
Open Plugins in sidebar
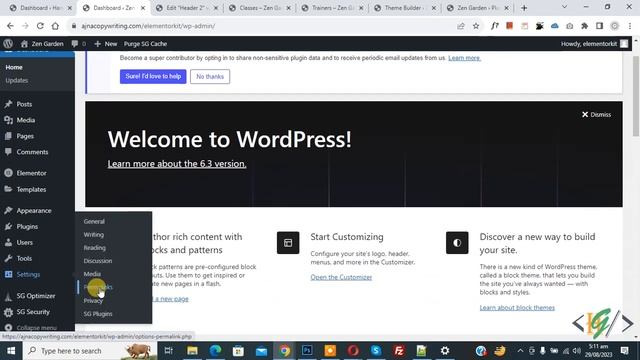(27, 227)
